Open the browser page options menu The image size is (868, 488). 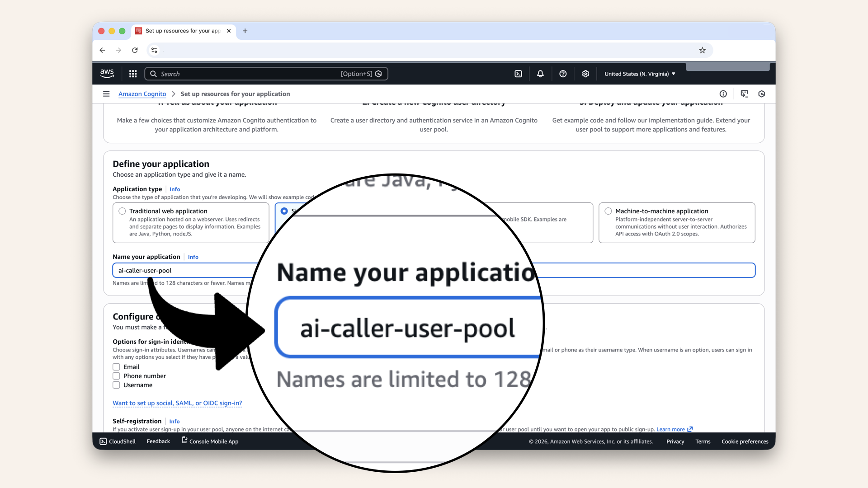pos(154,50)
